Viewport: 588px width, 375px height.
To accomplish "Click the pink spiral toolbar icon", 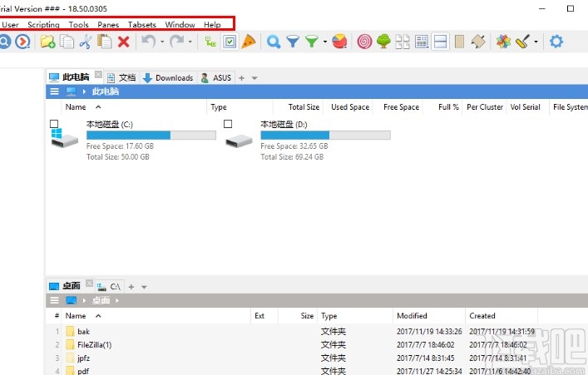I will coord(364,42).
